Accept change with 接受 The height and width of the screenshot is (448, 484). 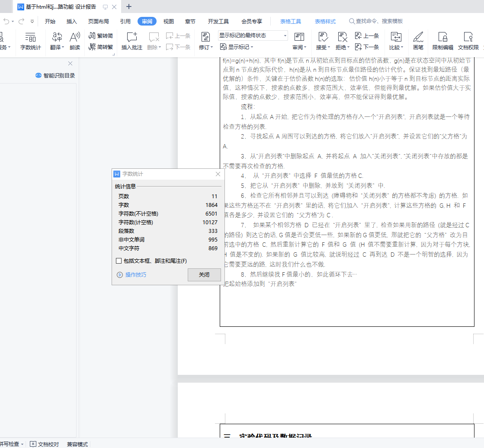[x=323, y=41]
